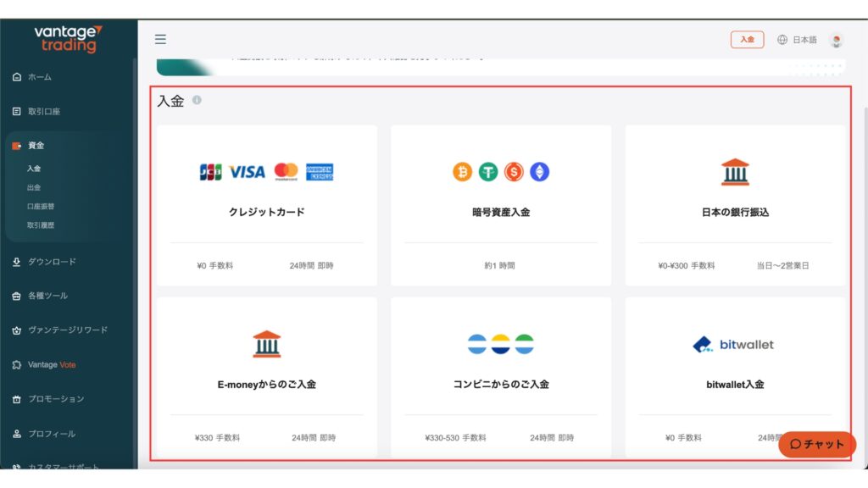This screenshot has width=868, height=488.
Task: Click the bank icon for 日本の銀行振込
Action: [x=735, y=172]
